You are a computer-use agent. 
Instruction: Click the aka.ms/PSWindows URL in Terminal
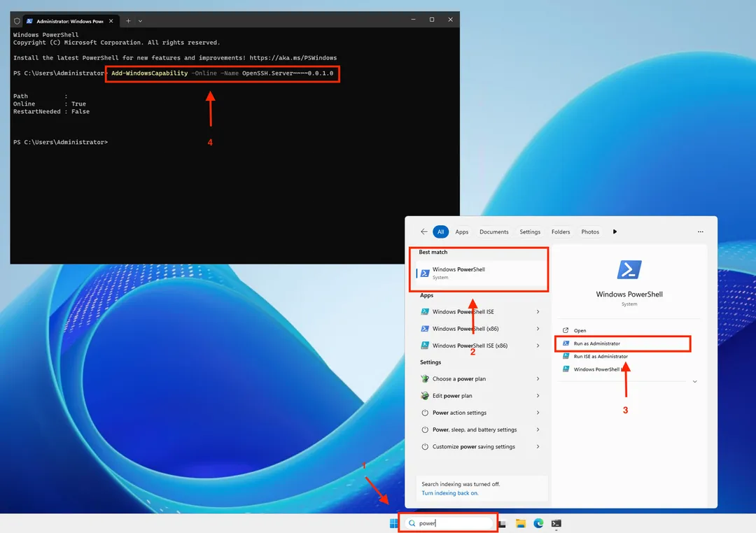tap(293, 58)
